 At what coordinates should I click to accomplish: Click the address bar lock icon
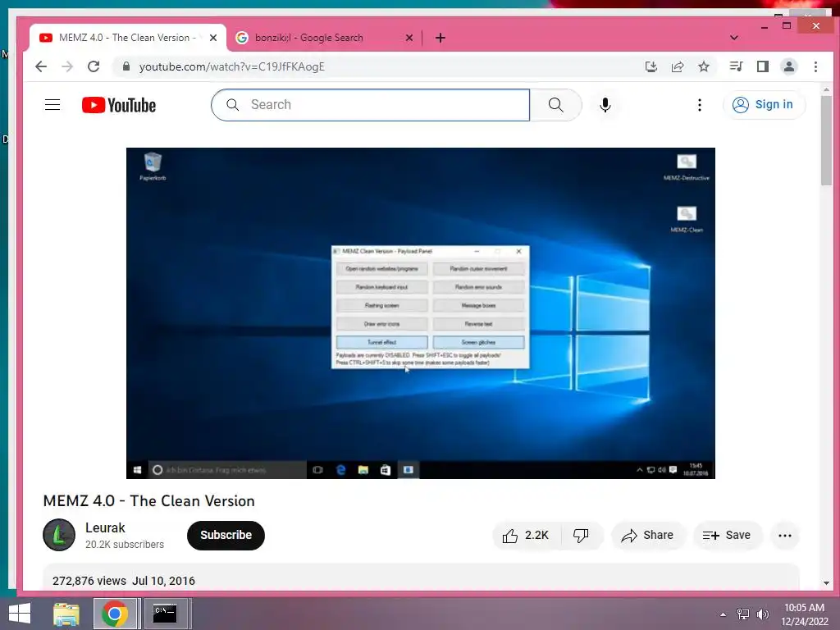click(126, 66)
